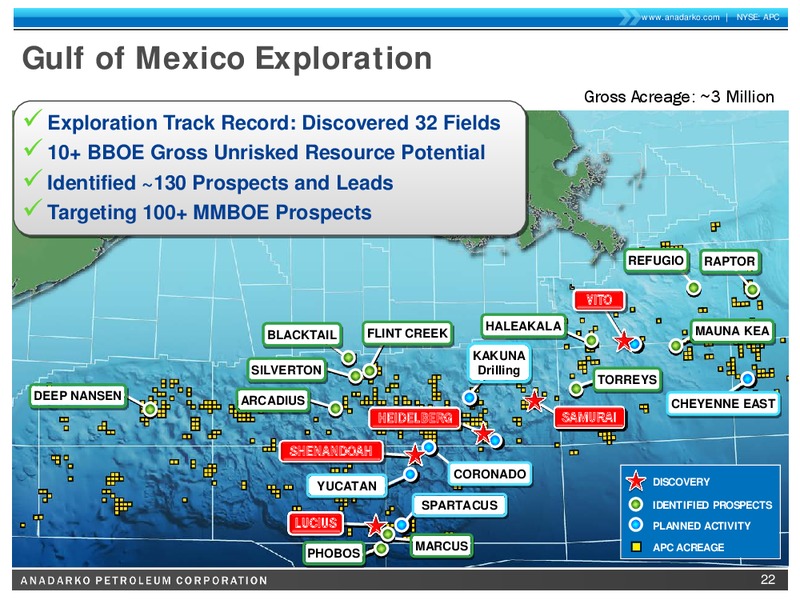The width and height of the screenshot is (800, 600).
Task: Select the Torreys green prospect dot
Action: tap(576, 388)
